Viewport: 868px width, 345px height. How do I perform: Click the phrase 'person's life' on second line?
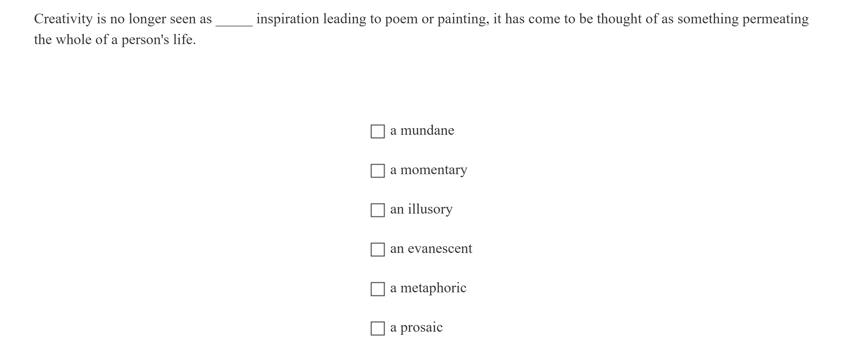point(158,40)
